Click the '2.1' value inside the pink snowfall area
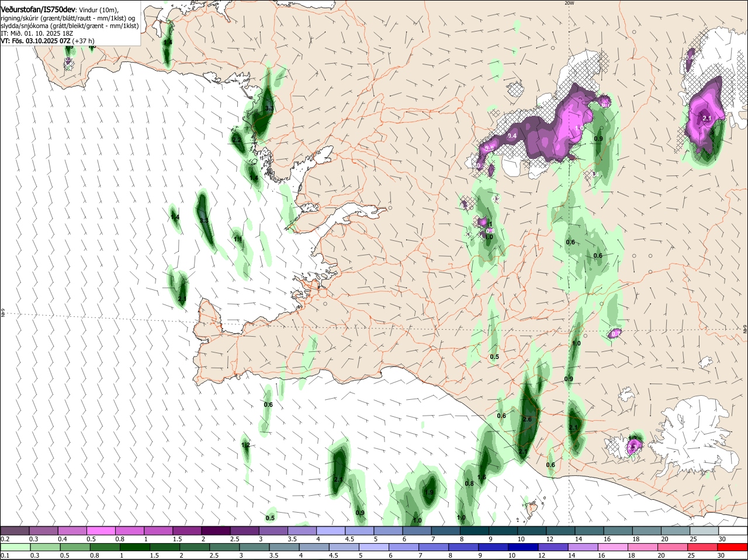This screenshot has width=748, height=560. click(707, 119)
